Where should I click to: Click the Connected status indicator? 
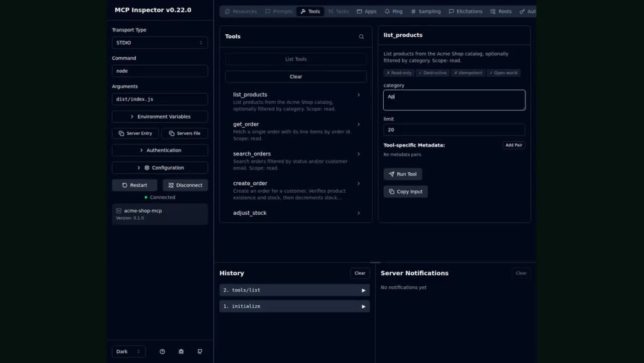coord(160,197)
